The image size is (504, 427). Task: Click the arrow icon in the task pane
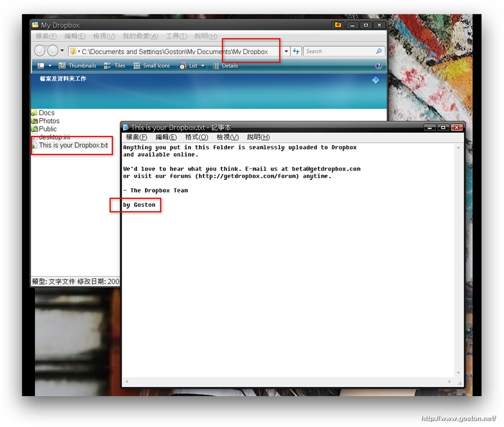pos(375,80)
